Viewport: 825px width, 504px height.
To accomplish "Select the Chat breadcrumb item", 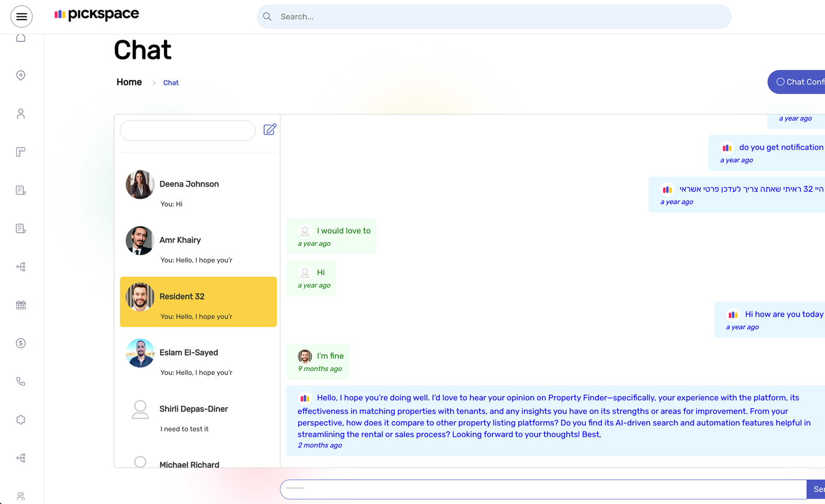I will point(171,83).
